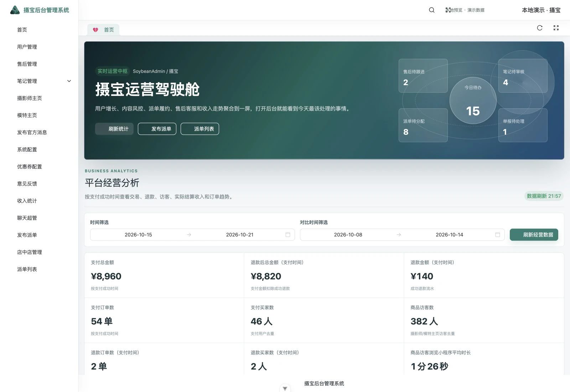This screenshot has height=392, width=570.
Task: Open the 笔记待审核 card
Action: click(523, 76)
